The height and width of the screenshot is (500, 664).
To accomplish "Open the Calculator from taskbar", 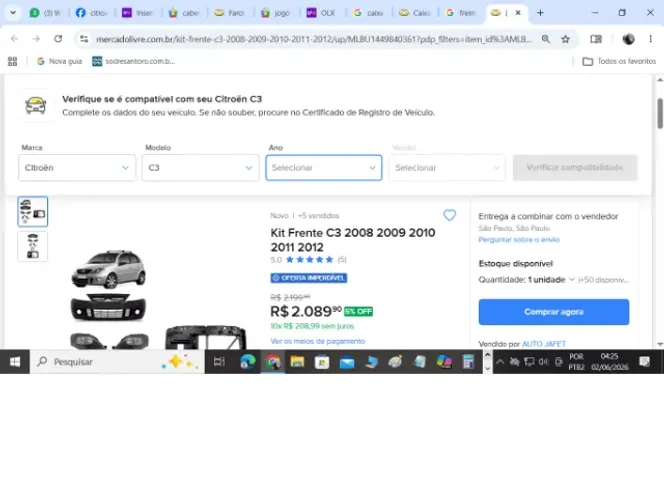I will click(468, 362).
